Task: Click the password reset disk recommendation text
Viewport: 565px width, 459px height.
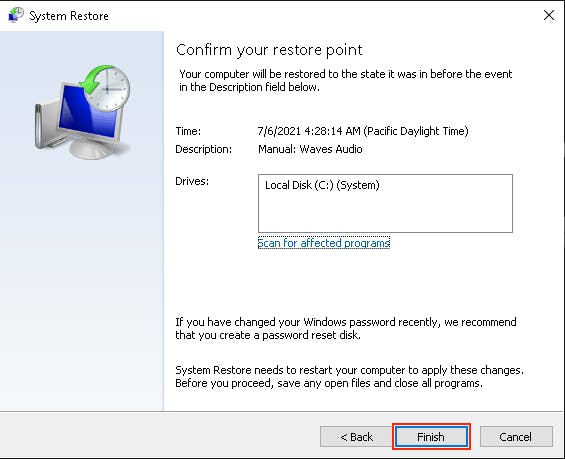Action: point(346,328)
